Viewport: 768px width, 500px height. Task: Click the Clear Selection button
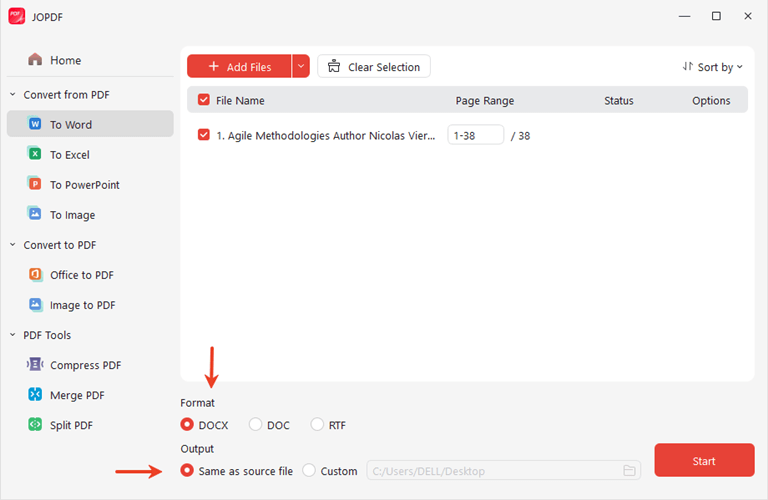(x=374, y=66)
